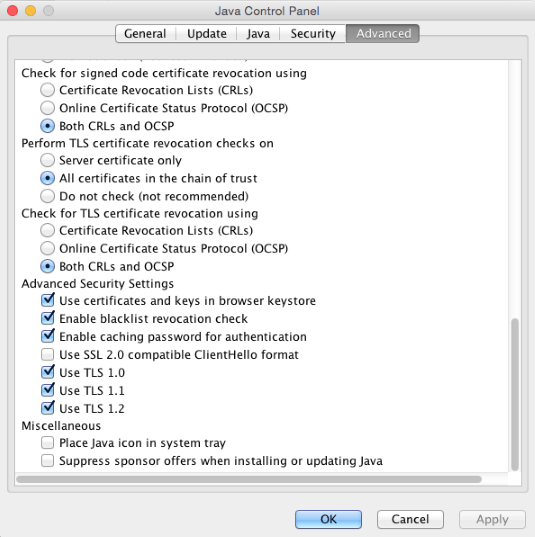This screenshot has height=537, width=535.
Task: Select Both CRLs and OCSP for TLS
Action: pyautogui.click(x=47, y=266)
